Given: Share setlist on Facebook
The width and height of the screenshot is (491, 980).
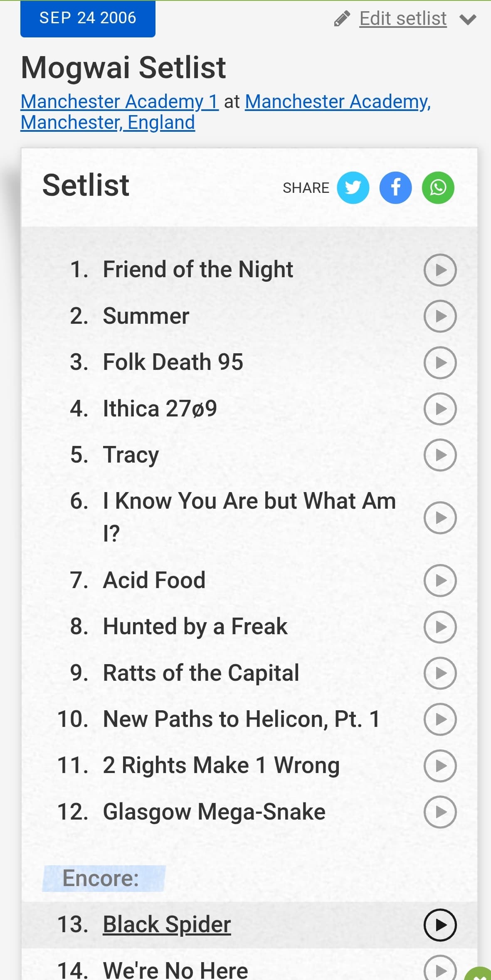Looking at the screenshot, I should tap(395, 188).
